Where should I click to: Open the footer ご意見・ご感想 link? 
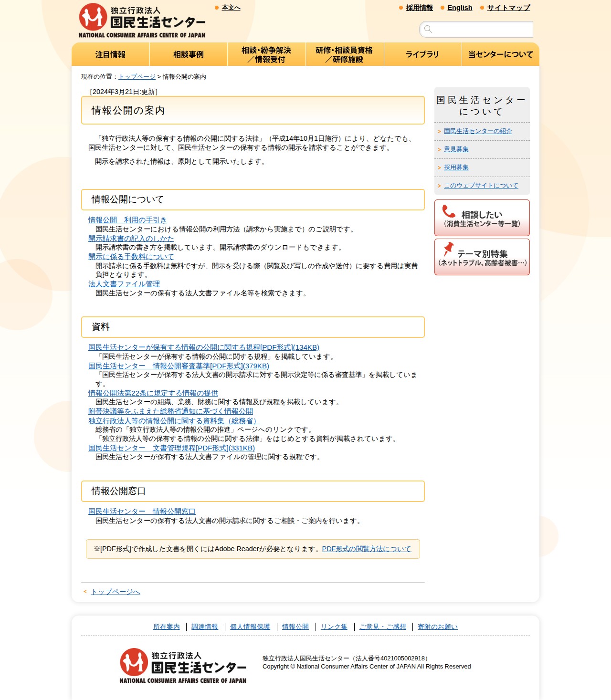[383, 627]
